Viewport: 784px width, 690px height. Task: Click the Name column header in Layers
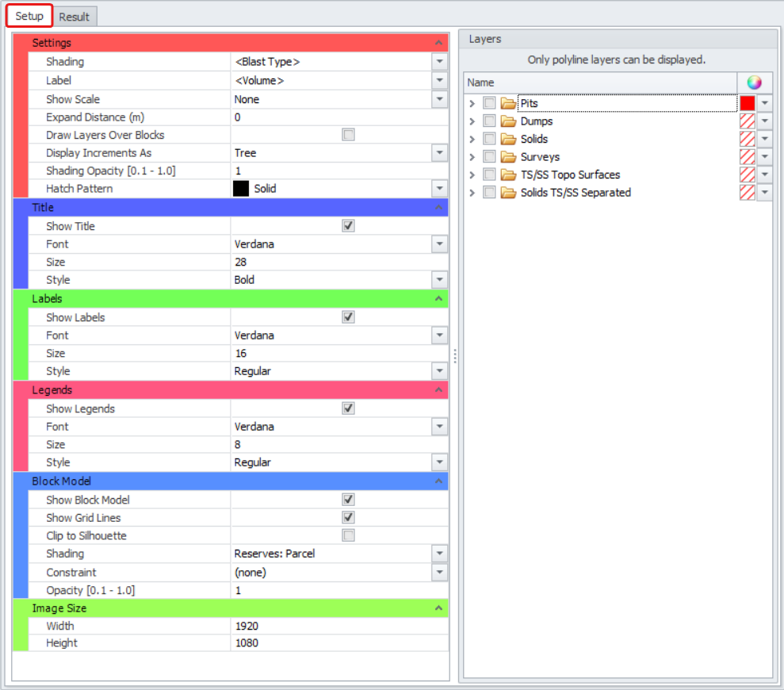tap(600, 82)
